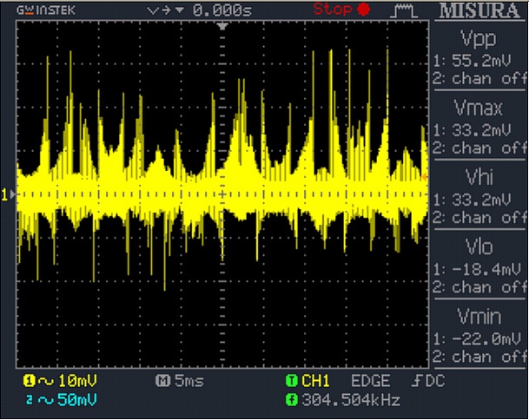Click the CH1 trigger source label
Viewport: 529px width, 420px height.
click(315, 381)
